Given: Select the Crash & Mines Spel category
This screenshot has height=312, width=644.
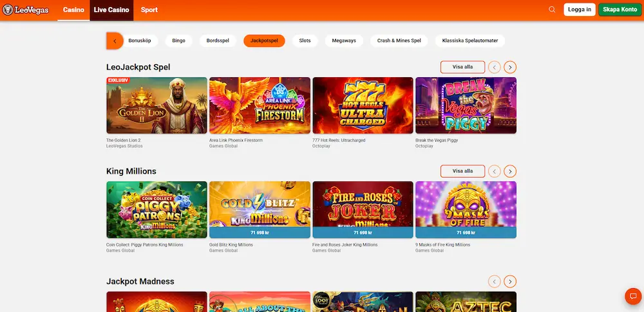Looking at the screenshot, I should pos(399,41).
